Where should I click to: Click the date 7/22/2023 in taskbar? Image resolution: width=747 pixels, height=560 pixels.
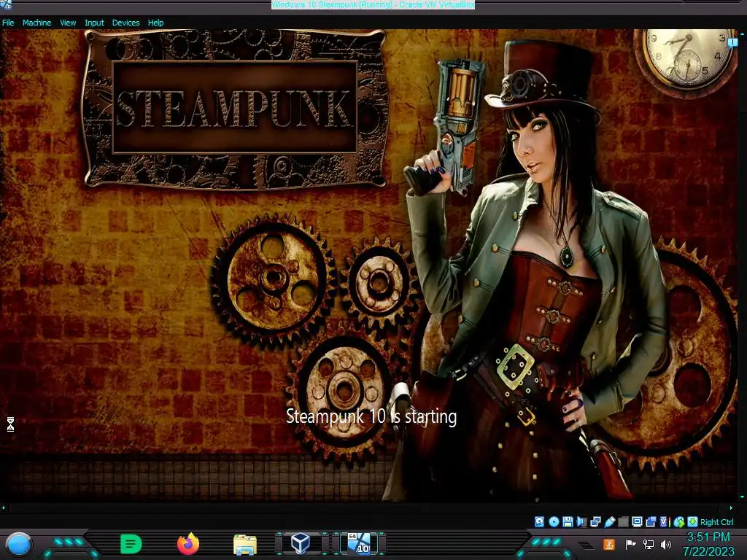[708, 552]
